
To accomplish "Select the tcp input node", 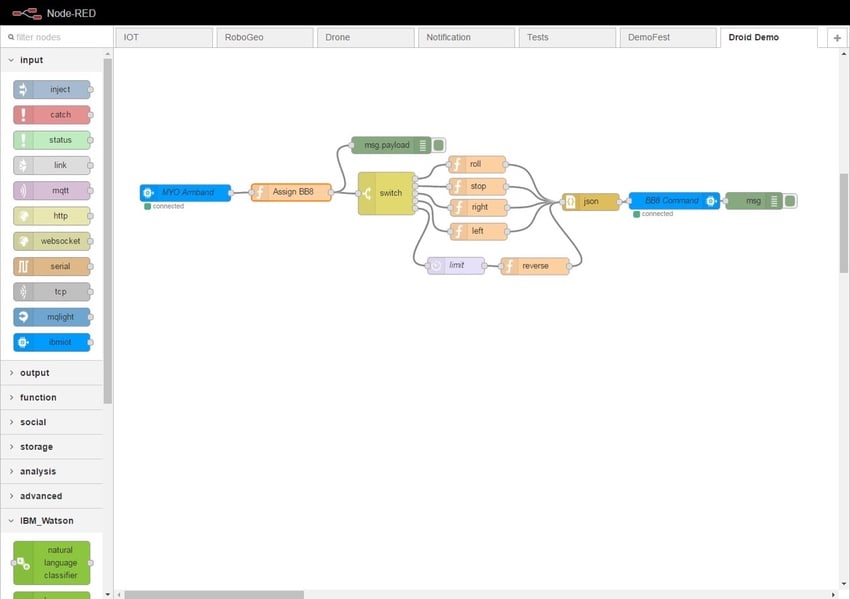I will 51,291.
